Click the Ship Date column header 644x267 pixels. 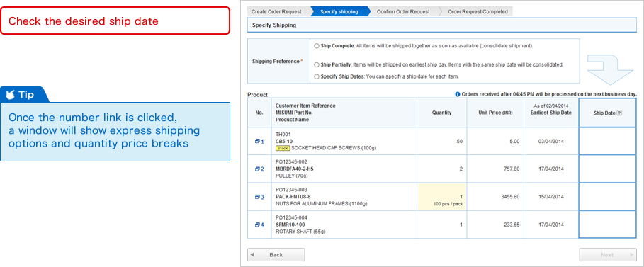click(x=607, y=113)
